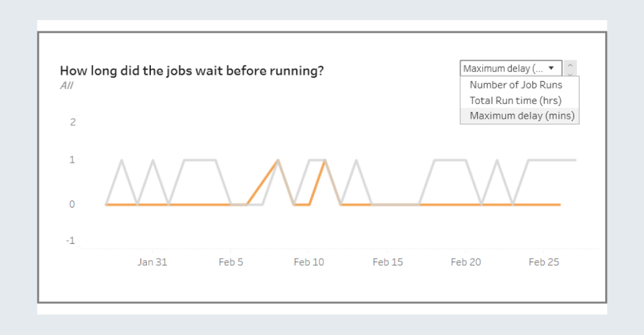Click the chart title about job waiting
Viewport: 644px width, 335px height.
point(192,70)
